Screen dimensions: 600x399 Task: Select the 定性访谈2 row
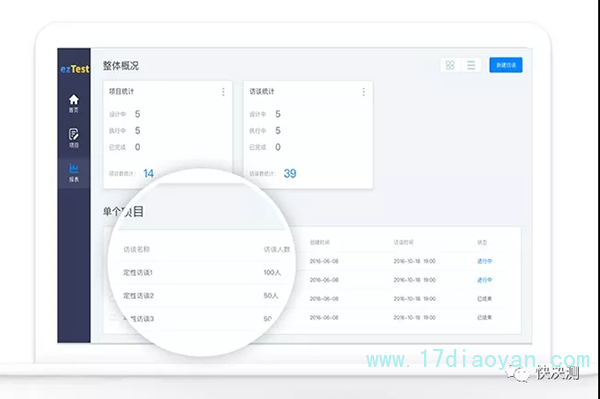[202, 295]
